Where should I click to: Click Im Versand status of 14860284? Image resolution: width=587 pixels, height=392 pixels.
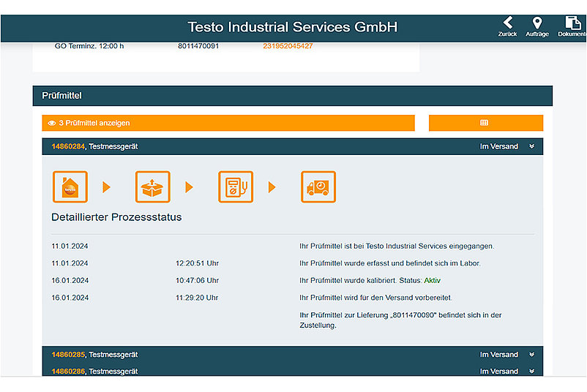pyautogui.click(x=498, y=146)
